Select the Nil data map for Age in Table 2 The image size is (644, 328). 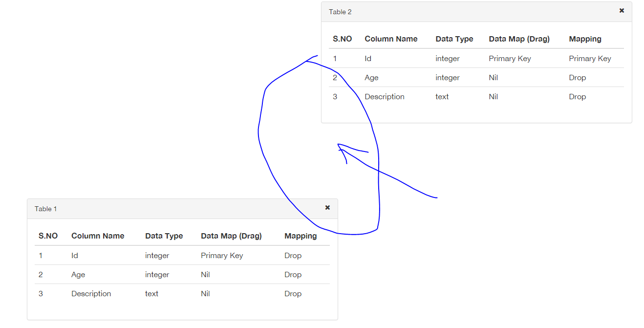493,77
